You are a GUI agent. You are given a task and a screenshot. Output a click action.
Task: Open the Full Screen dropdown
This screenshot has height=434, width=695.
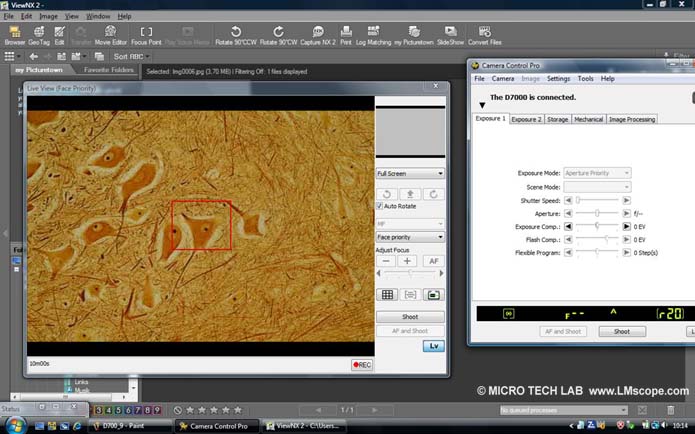click(410, 173)
